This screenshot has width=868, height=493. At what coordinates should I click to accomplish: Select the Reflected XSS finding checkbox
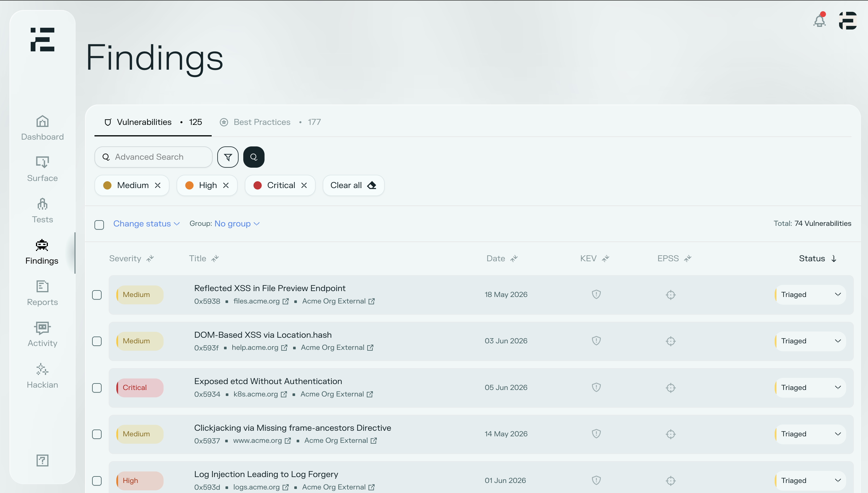[x=97, y=295]
